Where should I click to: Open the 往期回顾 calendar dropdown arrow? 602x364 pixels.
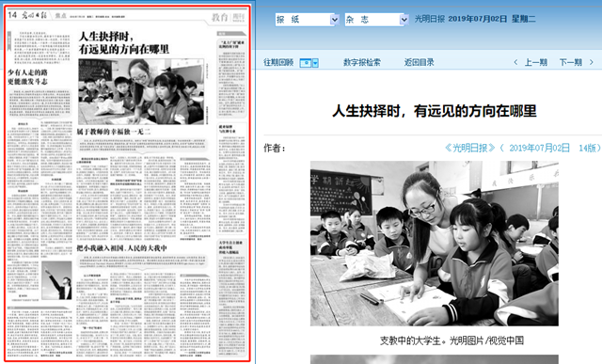315,63
